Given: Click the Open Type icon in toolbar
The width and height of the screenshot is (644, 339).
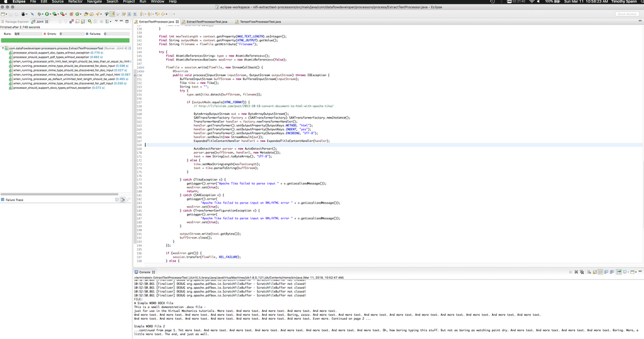Looking at the screenshot, I should tap(86, 14).
